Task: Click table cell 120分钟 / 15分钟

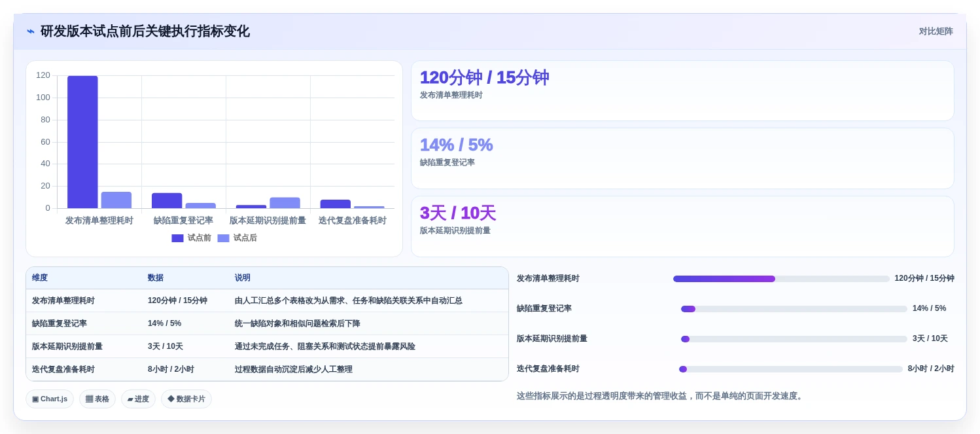Action: [x=177, y=301]
